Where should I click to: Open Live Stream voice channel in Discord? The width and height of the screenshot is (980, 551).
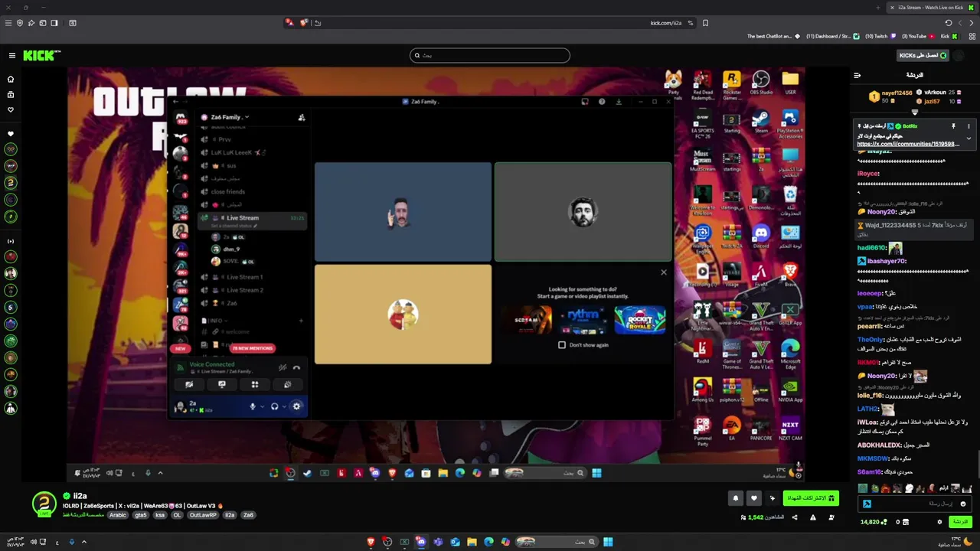click(253, 218)
